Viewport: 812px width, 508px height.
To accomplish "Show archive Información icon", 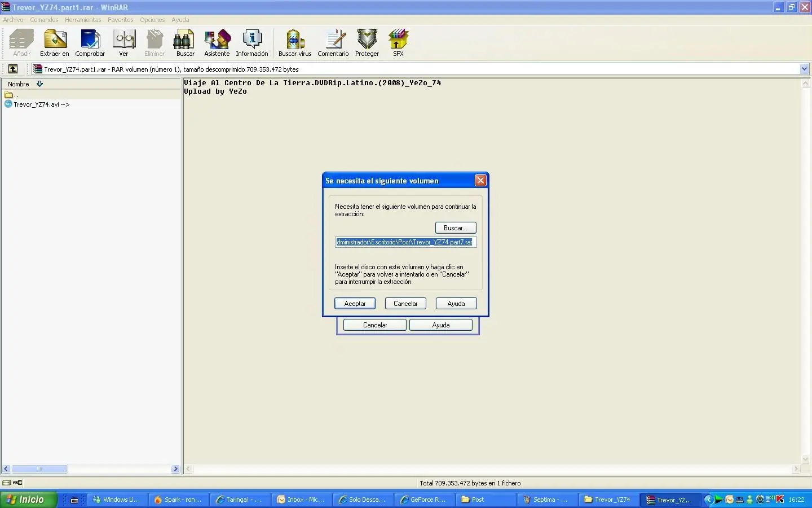I will pyautogui.click(x=252, y=40).
